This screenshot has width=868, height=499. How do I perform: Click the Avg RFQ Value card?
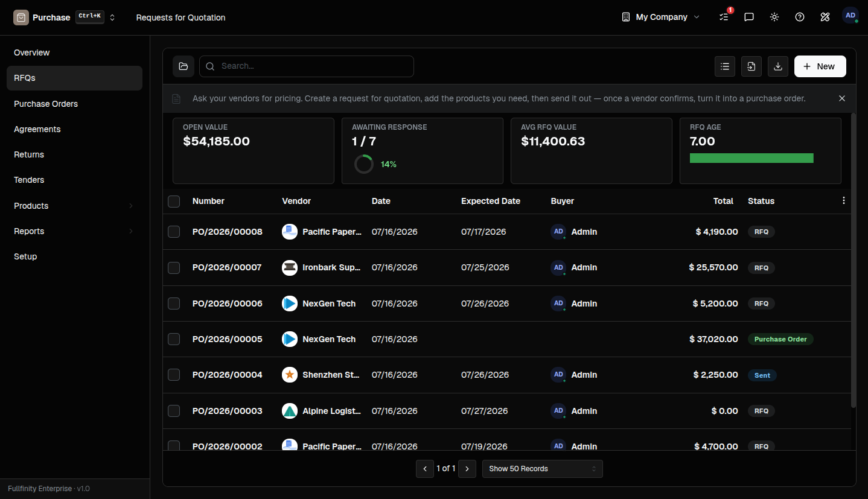592,151
